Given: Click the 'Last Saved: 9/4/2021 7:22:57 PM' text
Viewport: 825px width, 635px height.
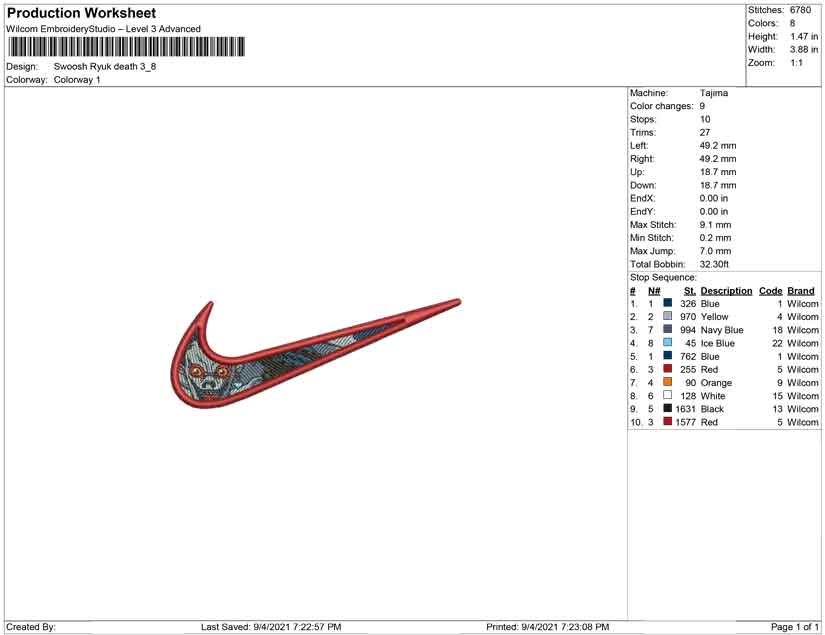Looking at the screenshot, I should point(271,627).
